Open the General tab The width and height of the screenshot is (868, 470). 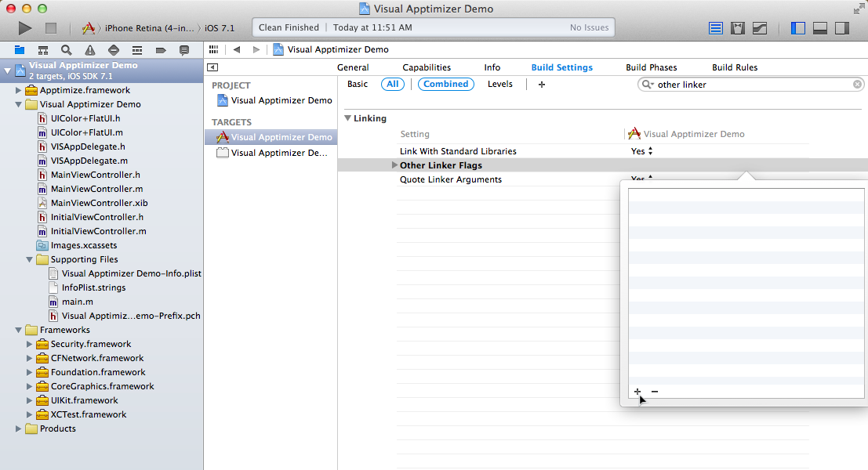tap(353, 67)
